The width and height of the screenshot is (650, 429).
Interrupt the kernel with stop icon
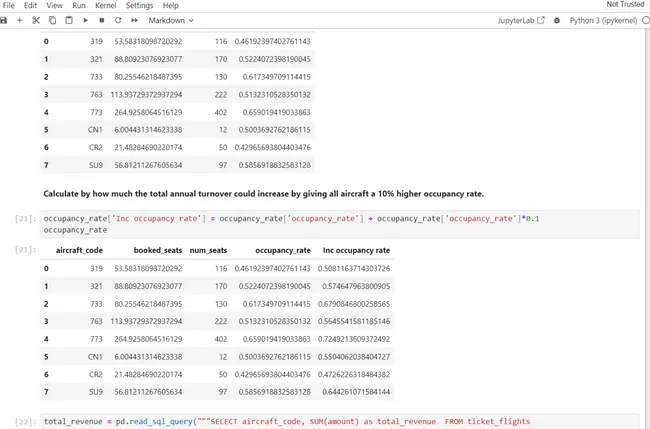click(102, 20)
